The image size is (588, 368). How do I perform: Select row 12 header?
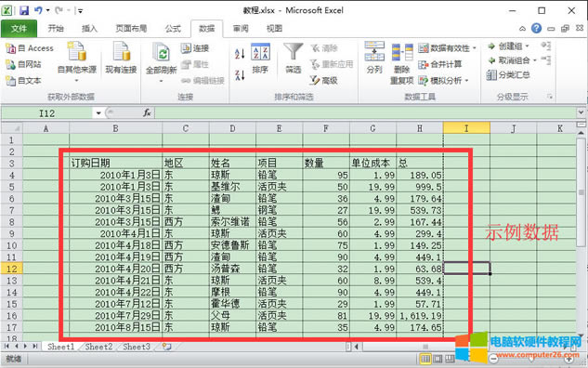(12, 269)
